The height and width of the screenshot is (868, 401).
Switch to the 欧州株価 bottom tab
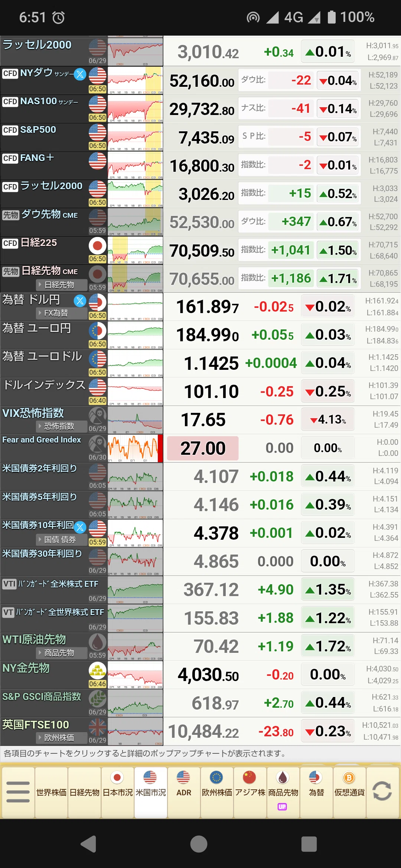(217, 792)
